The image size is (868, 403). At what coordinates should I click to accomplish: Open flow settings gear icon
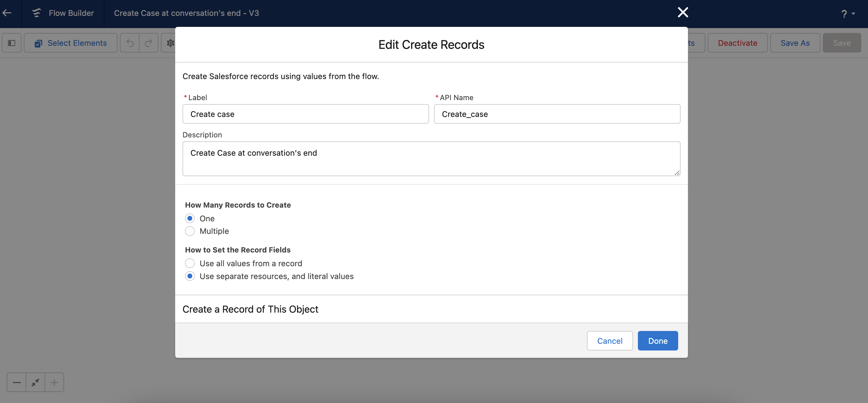[170, 43]
